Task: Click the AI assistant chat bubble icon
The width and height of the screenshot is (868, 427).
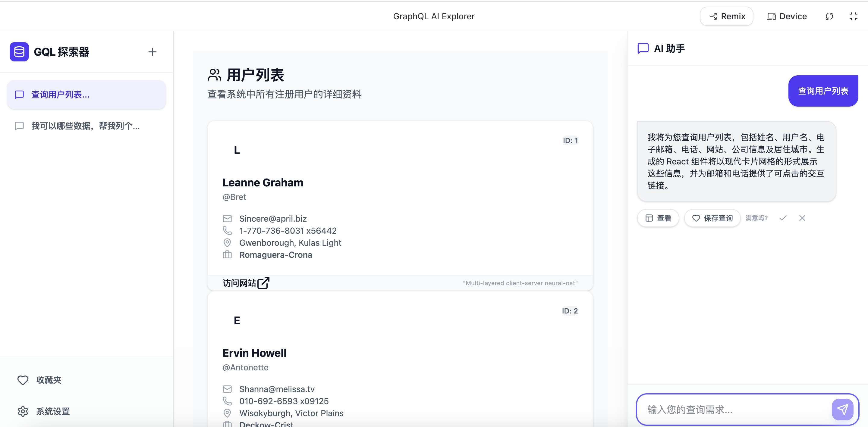Action: pyautogui.click(x=643, y=48)
